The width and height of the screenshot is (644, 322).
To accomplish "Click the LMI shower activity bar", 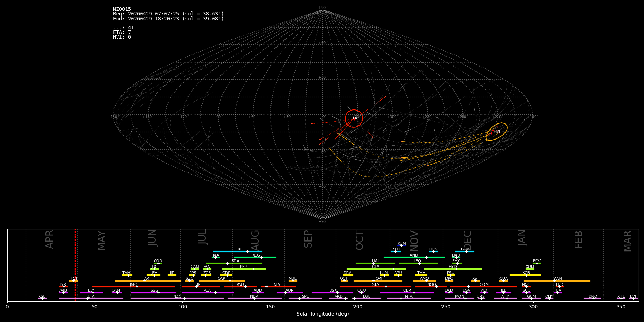I will (375, 263).
